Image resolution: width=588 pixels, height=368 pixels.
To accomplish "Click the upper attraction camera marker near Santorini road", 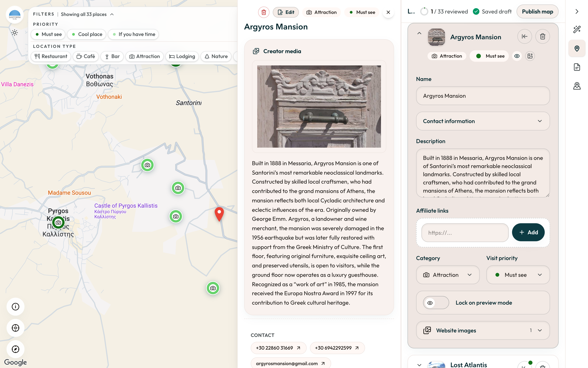I will (147, 165).
